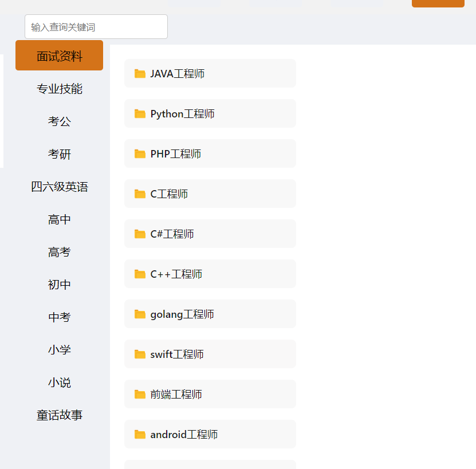476x469 pixels.
Task: Click the folder icon beside C++工程师
Action: tap(140, 274)
